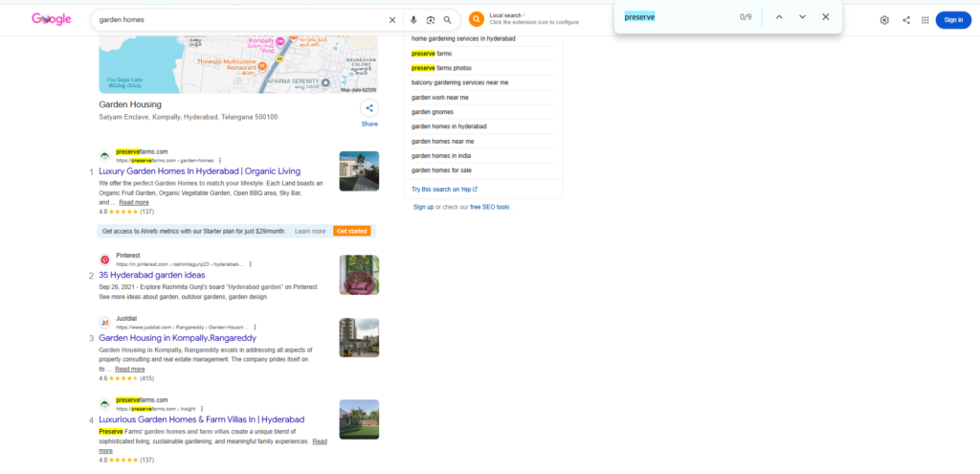Open the settings gear icon
This screenshot has width=980, height=474.
tap(884, 19)
